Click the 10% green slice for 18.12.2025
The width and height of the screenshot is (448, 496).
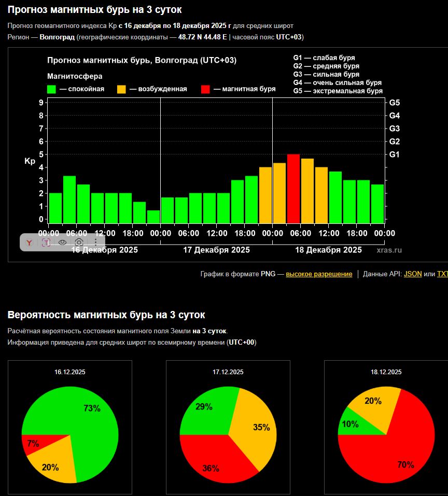350,425
